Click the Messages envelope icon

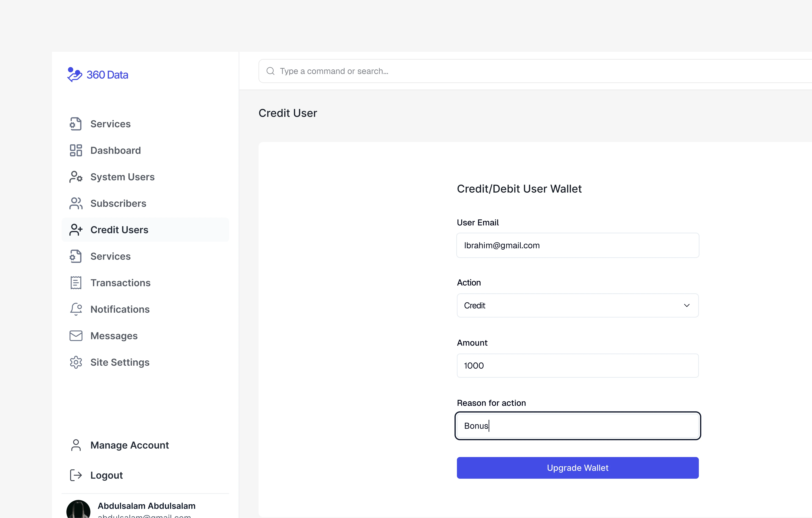point(76,336)
